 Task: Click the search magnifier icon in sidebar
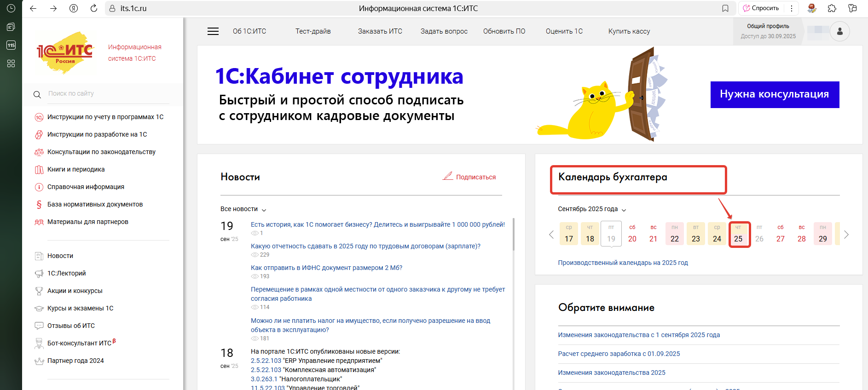pyautogui.click(x=37, y=94)
